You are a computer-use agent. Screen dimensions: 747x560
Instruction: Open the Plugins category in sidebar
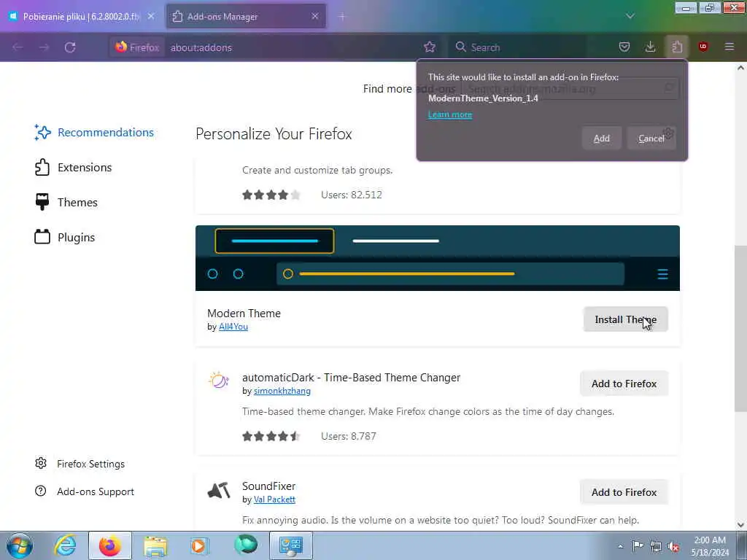point(65,237)
